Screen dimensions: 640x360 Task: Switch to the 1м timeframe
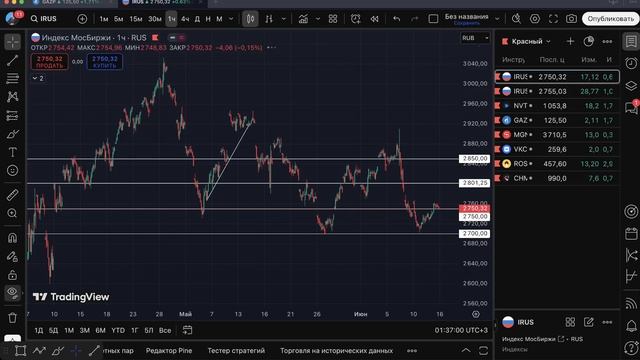[104, 19]
